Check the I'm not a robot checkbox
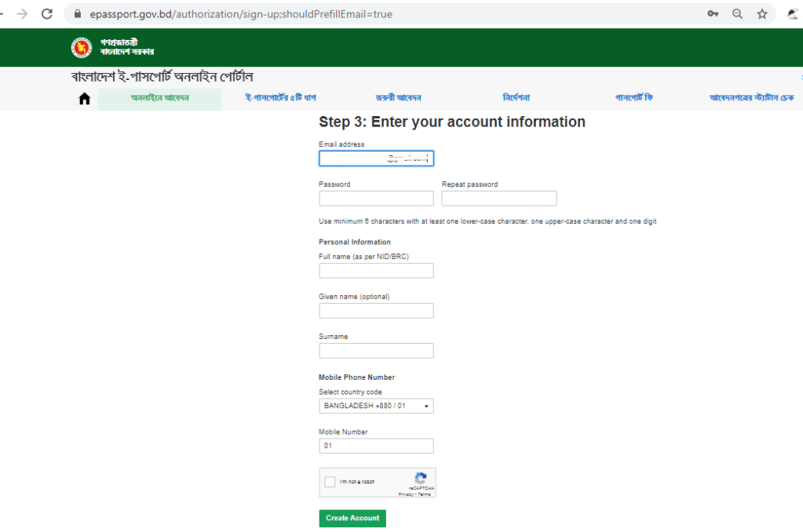The width and height of the screenshot is (803, 532). click(x=330, y=482)
